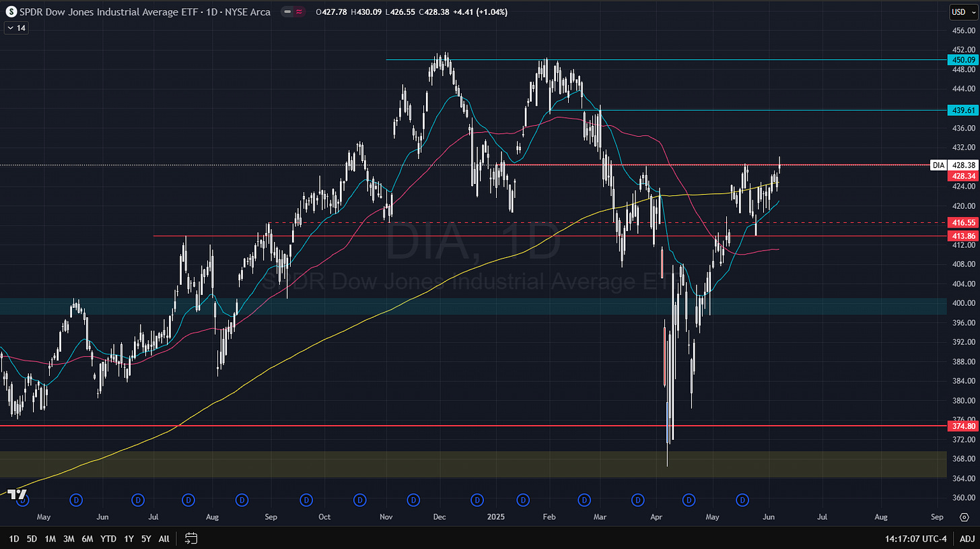The image size is (980, 549).
Task: Click the 360.00 price axis tick
Action: click(963, 498)
